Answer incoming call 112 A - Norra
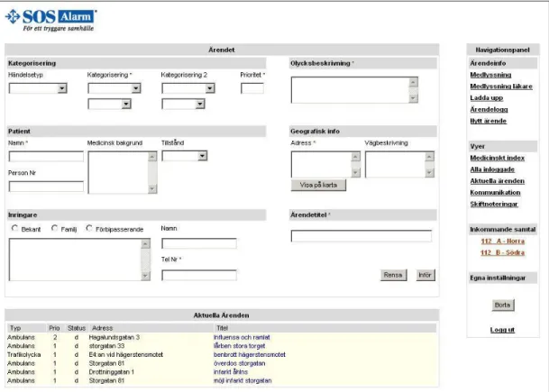549x392 pixels. 502,242
